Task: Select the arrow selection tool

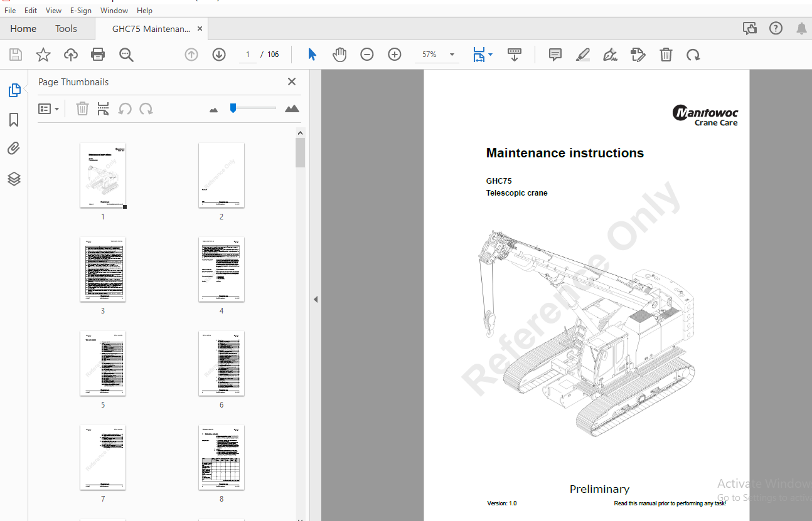Action: coord(312,55)
